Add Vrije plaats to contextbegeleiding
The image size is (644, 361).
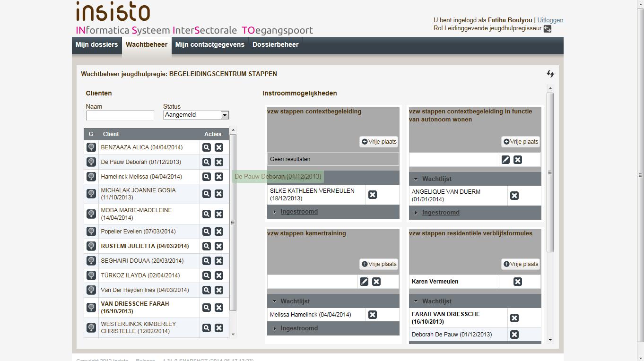click(379, 142)
